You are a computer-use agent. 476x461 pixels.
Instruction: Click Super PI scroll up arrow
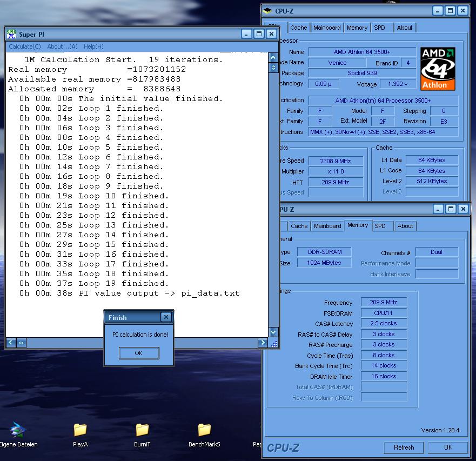273,58
